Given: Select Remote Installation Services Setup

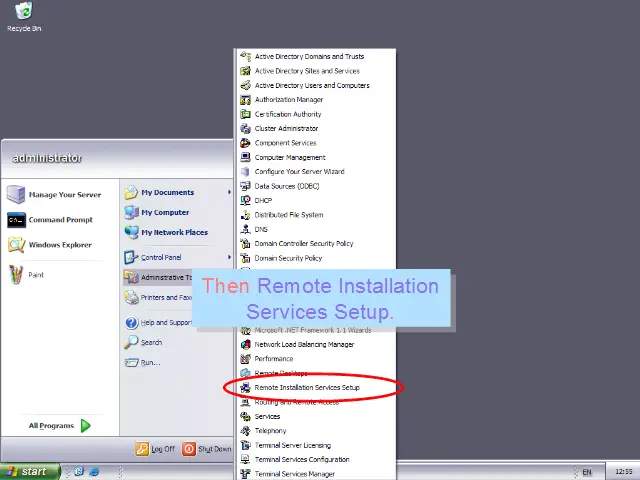Looking at the screenshot, I should (306, 387).
